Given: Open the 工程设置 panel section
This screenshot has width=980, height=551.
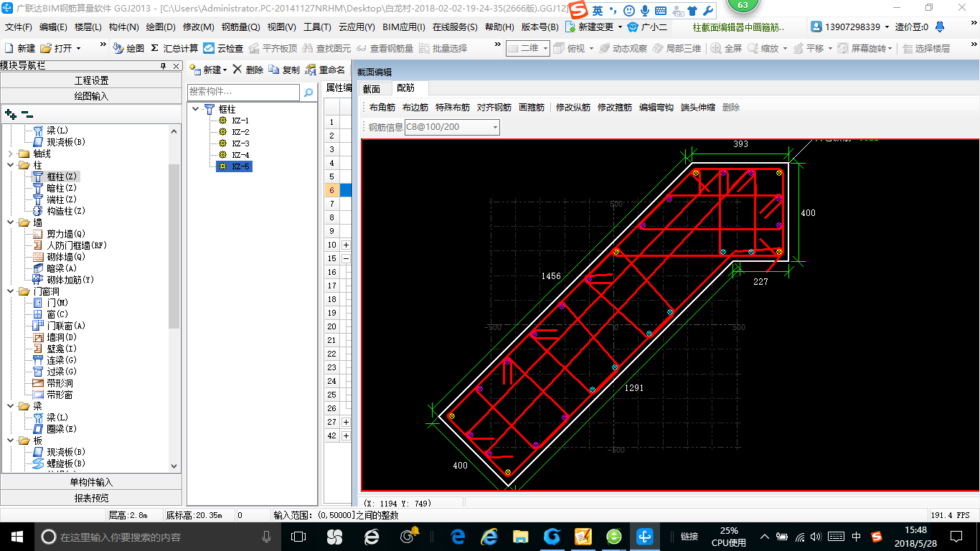Looking at the screenshot, I should (x=91, y=80).
